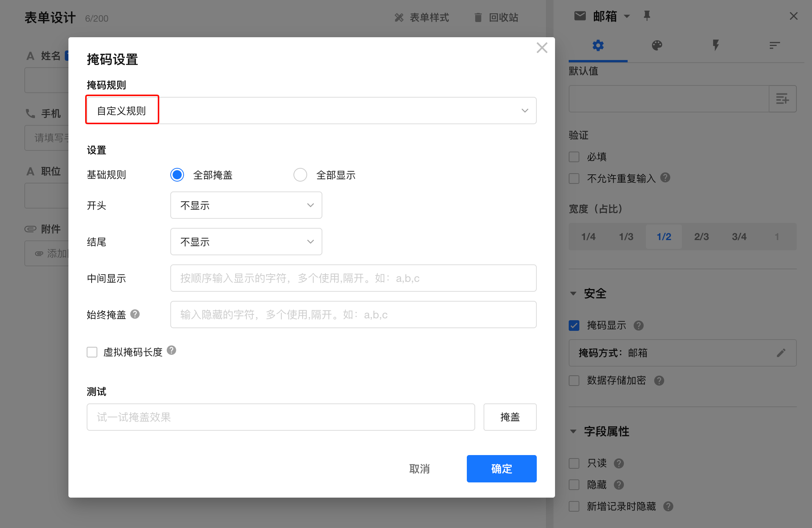Click the 掩盖 test button

coord(510,417)
